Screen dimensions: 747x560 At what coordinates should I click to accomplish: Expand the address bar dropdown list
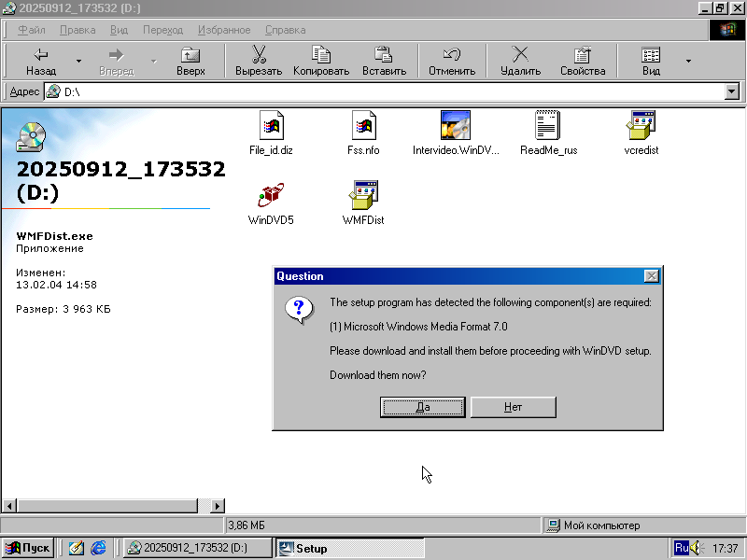pyautogui.click(x=732, y=91)
